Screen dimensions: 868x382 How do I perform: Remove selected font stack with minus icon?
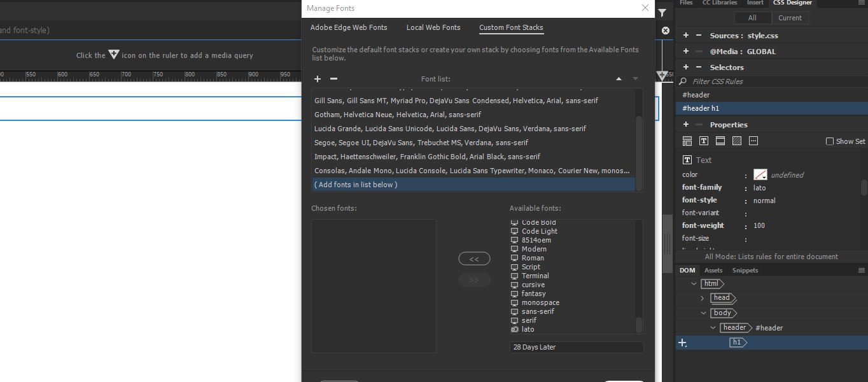[x=333, y=79]
